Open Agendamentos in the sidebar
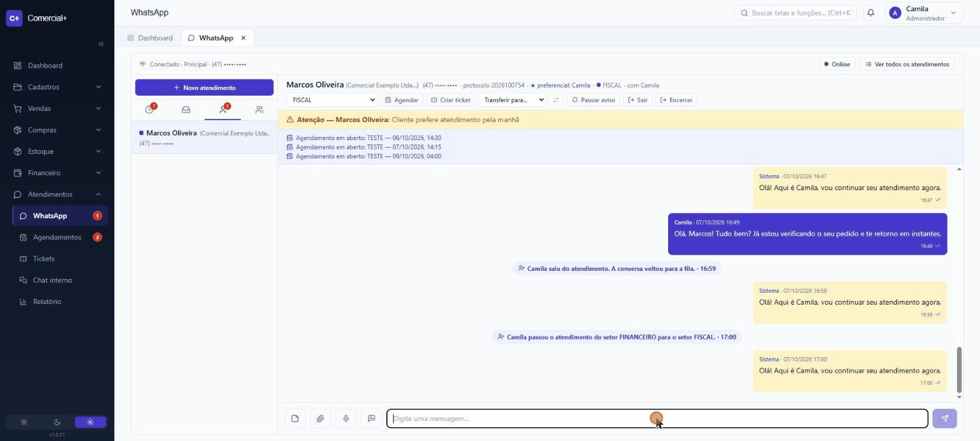 point(59,237)
